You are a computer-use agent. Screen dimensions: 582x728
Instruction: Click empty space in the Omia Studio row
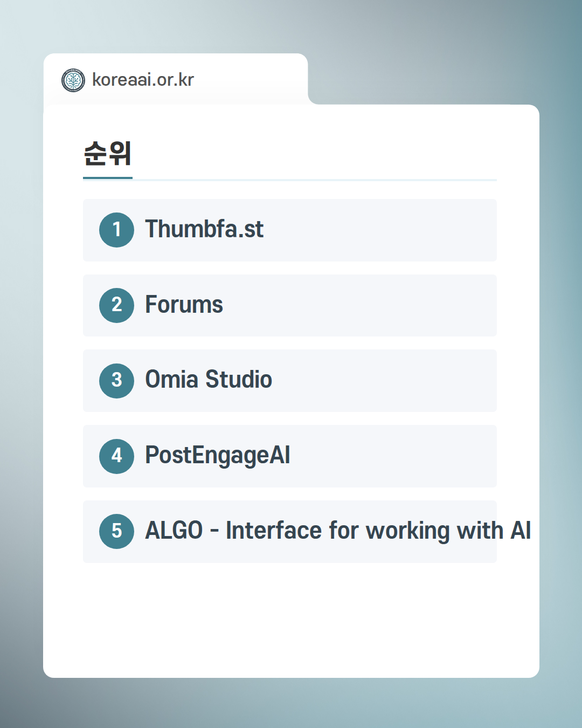(x=388, y=381)
